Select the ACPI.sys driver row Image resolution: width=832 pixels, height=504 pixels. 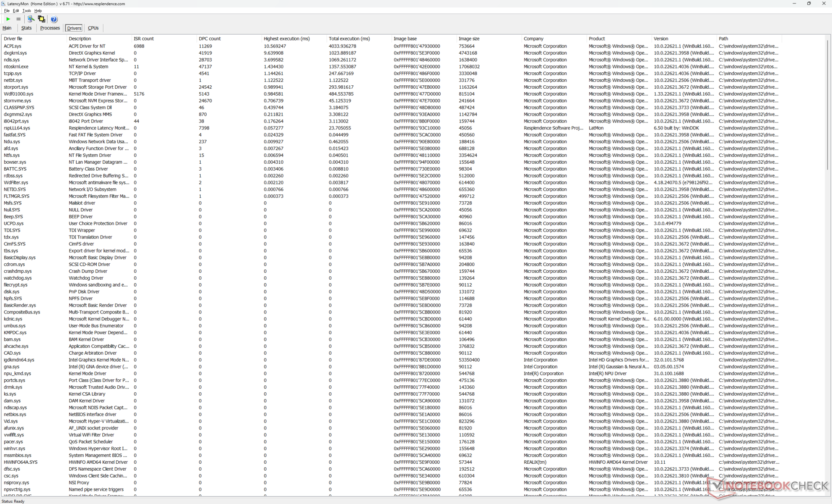point(391,46)
